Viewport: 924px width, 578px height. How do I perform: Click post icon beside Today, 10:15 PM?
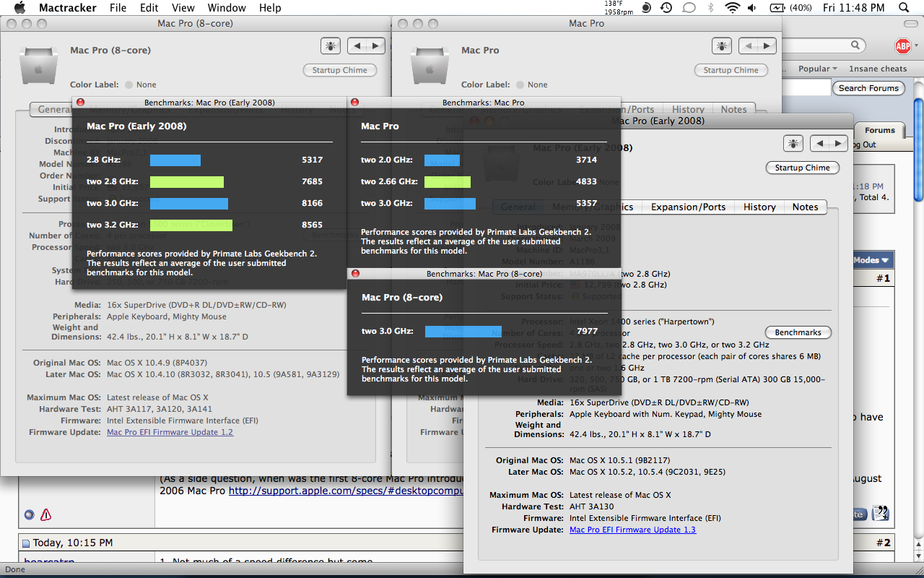pos(25,543)
